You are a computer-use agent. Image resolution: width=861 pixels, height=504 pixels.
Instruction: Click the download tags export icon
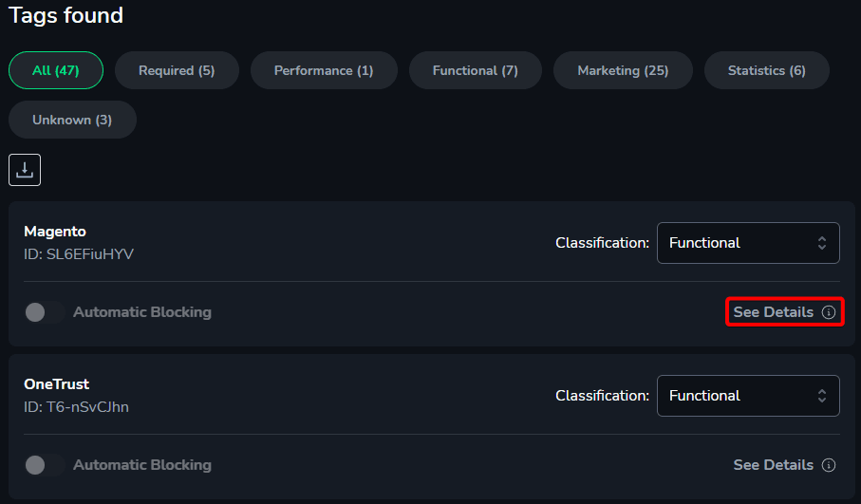tap(25, 170)
